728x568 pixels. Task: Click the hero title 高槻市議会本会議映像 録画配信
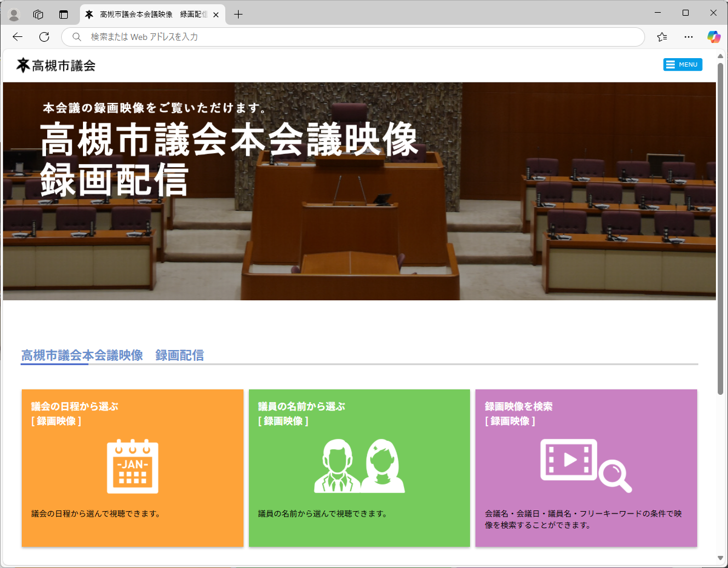230,159
